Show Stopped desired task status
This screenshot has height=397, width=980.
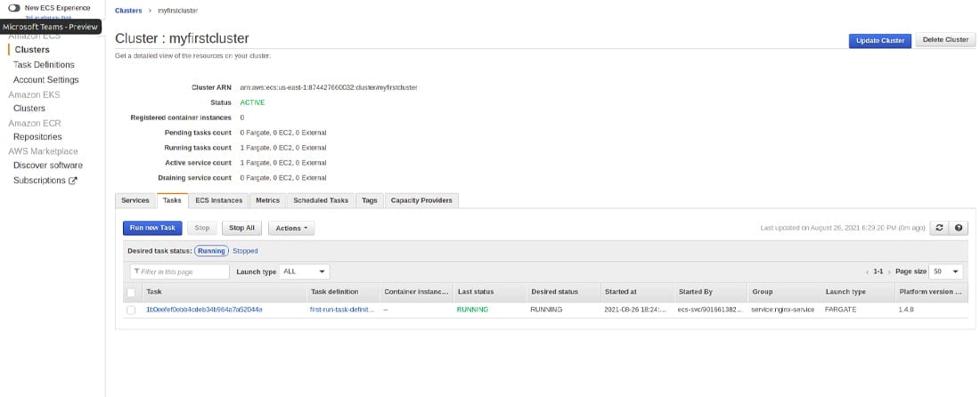tap(245, 251)
